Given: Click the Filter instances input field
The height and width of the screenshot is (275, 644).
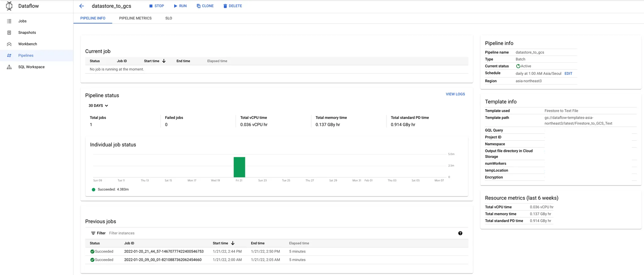Looking at the screenshot, I should pos(122,233).
